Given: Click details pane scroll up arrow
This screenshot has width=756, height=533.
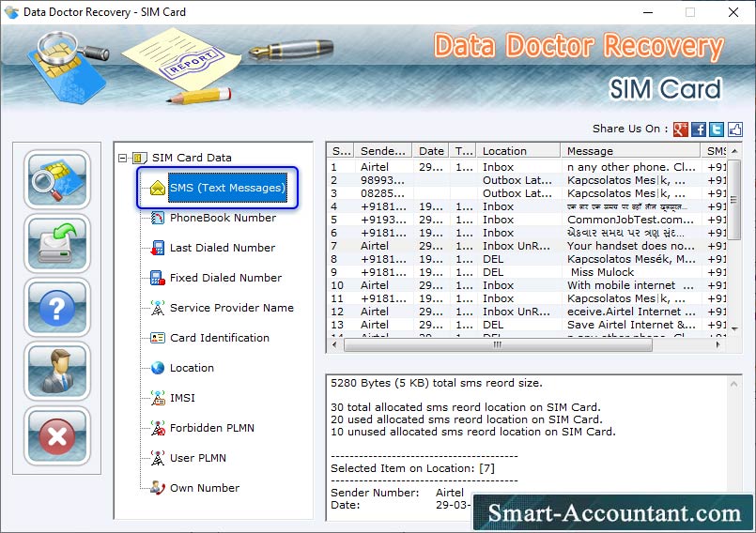Looking at the screenshot, I should 733,384.
